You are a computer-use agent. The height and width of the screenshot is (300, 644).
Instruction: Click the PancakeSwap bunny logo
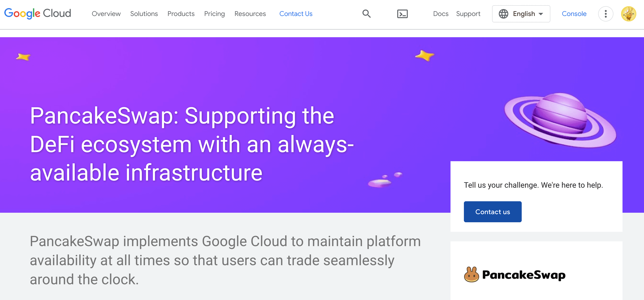click(x=471, y=274)
